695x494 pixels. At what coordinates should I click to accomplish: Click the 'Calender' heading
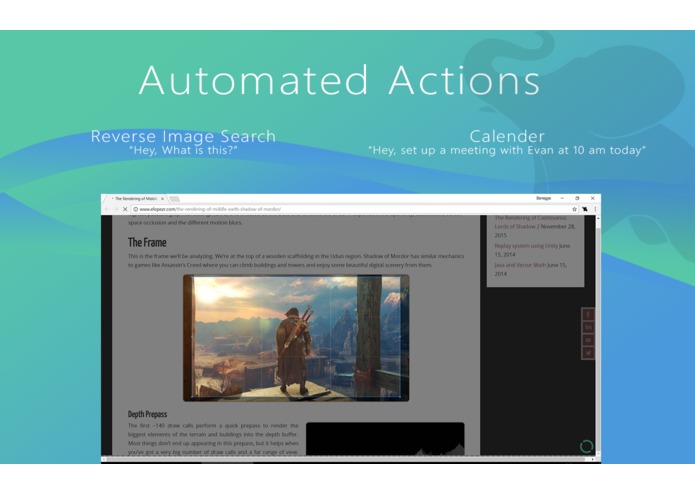[507, 136]
